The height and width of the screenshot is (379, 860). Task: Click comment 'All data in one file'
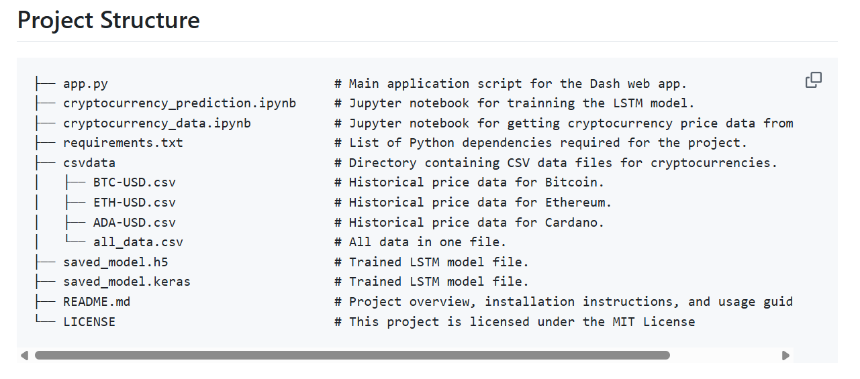click(x=420, y=242)
